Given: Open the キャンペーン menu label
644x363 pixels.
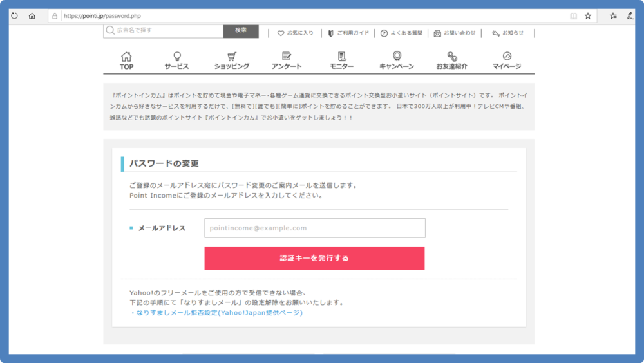Looking at the screenshot, I should (x=397, y=66).
